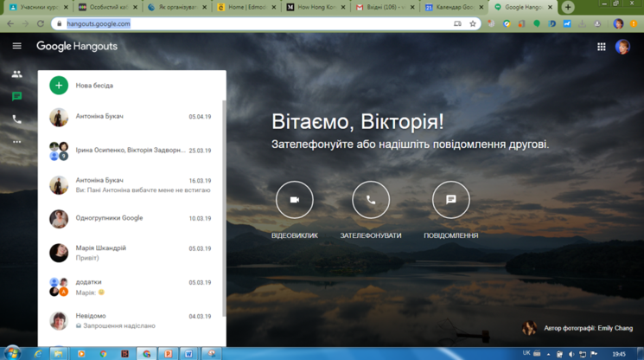Show hidden tray icons arrow
Viewport: 644px width, 360px height.
click(548, 354)
